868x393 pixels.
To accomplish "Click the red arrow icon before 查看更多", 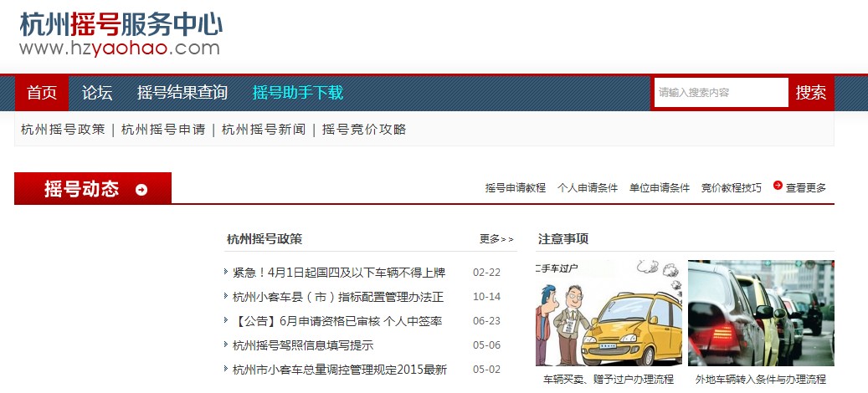I will 778,186.
